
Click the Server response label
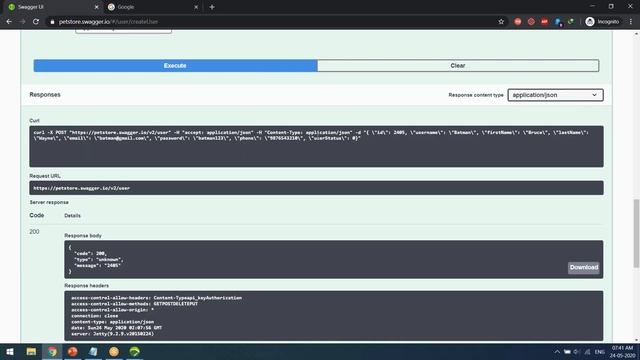coord(49,202)
